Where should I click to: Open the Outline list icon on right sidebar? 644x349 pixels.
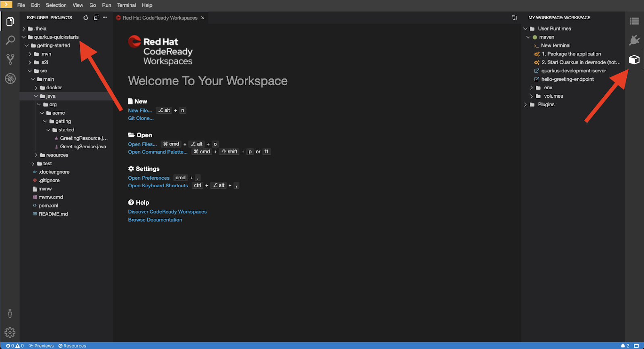click(x=634, y=21)
